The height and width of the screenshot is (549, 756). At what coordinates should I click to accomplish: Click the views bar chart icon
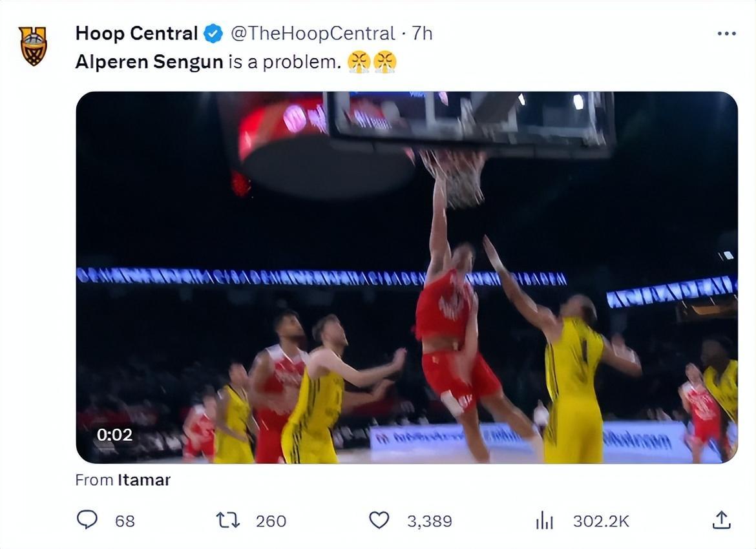545,521
